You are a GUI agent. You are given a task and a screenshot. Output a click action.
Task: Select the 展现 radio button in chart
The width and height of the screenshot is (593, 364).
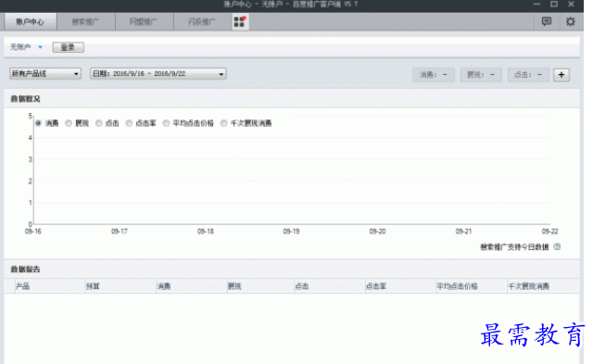pyautogui.click(x=69, y=123)
